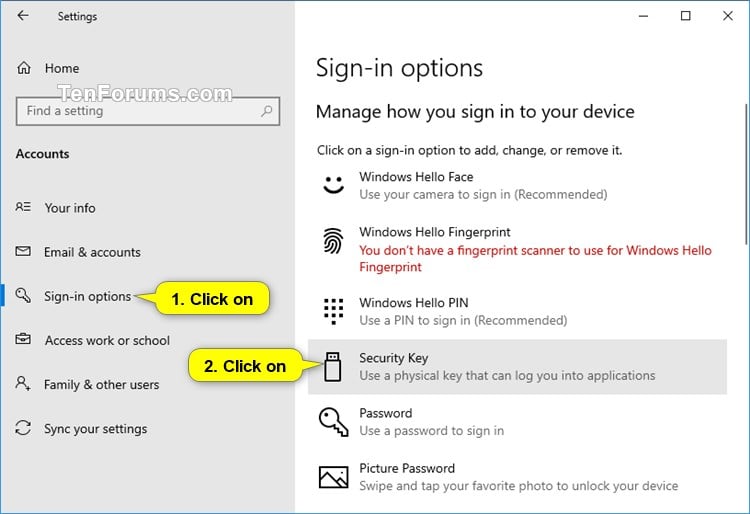
Task: Open Access work or school
Action: (107, 340)
